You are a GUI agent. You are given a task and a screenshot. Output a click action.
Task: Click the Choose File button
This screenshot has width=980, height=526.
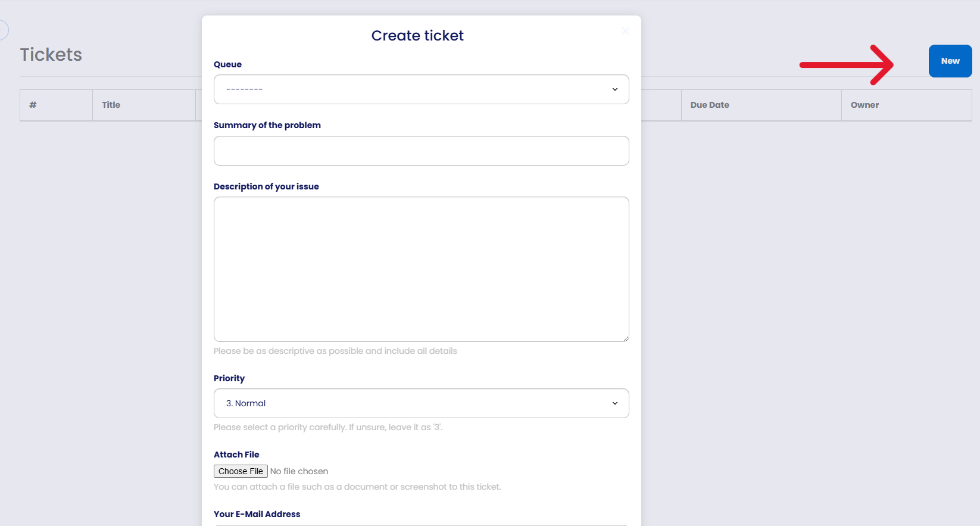tap(241, 471)
